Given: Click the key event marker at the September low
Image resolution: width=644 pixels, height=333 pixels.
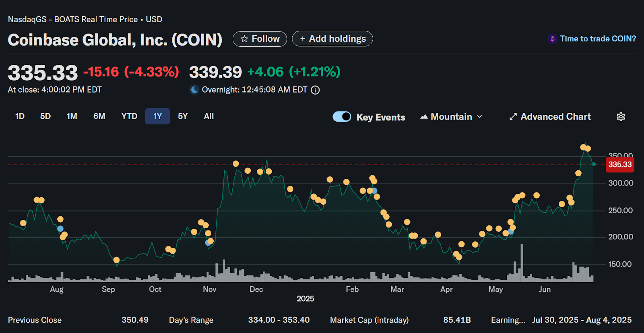Looking at the screenshot, I should [x=117, y=260].
